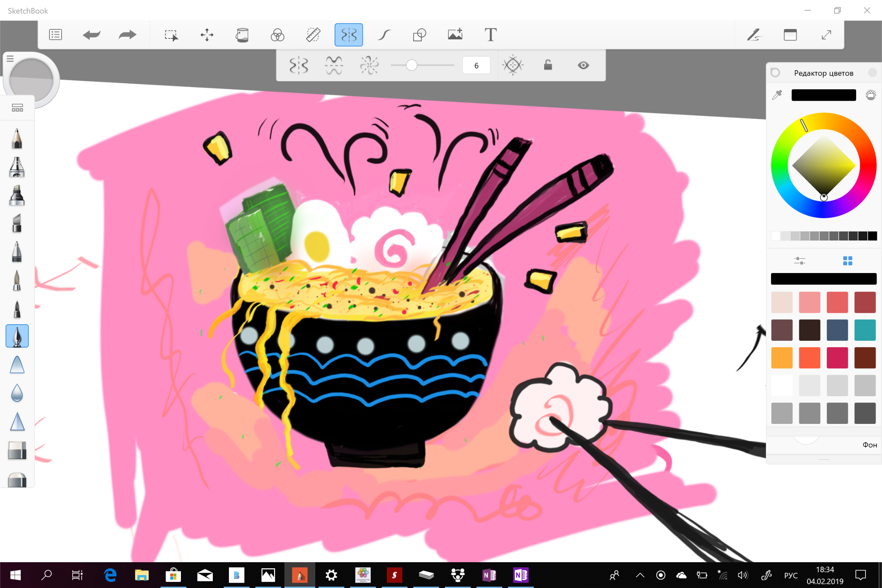Activate the eyedropper color picker
The width and height of the screenshot is (882, 588).
pos(777,95)
